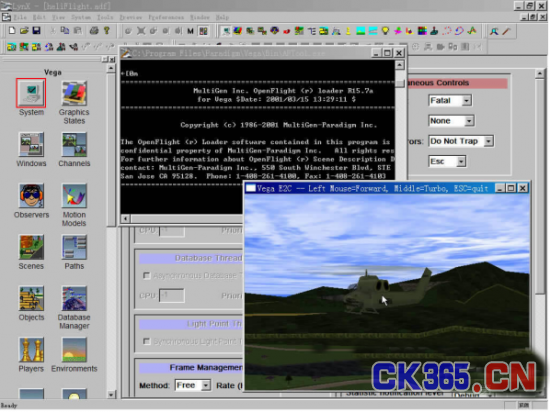This screenshot has width=550, height=412.
Task: Click the Copy toolbar icon
Action: [65, 31]
